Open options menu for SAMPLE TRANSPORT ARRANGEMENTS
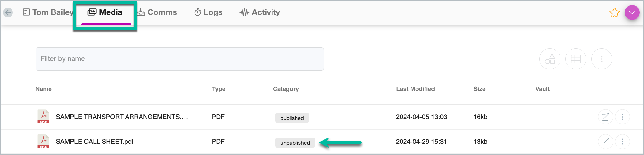This screenshot has height=155, width=644. pyautogui.click(x=622, y=117)
